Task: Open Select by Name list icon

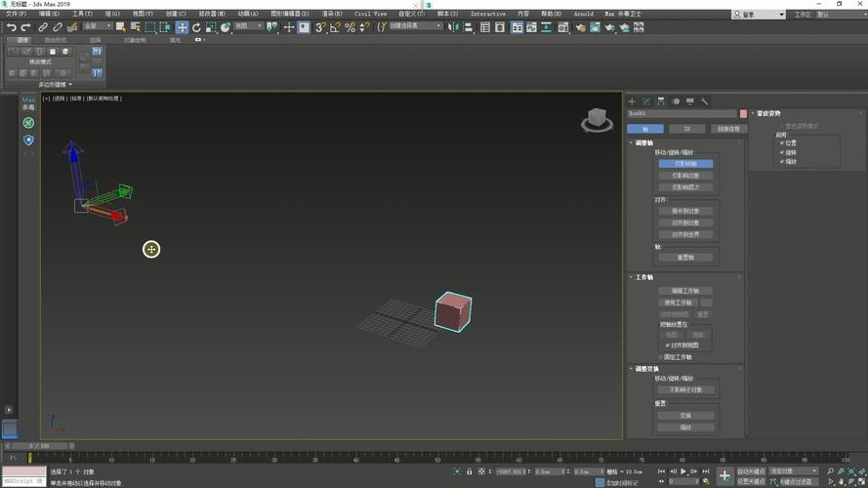Action: [x=135, y=27]
